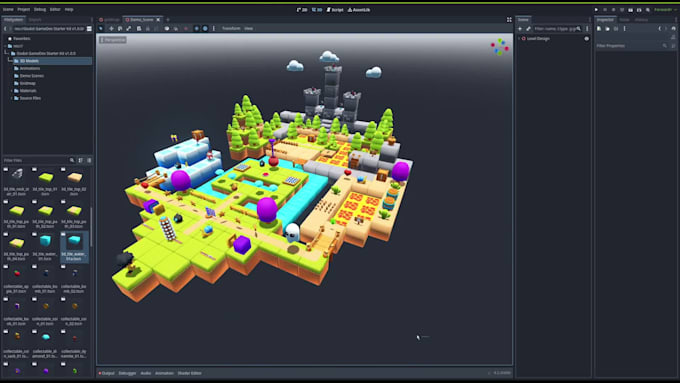Select the Gridmap folder
Image resolution: width=680 pixels, height=383 pixels.
(28, 83)
